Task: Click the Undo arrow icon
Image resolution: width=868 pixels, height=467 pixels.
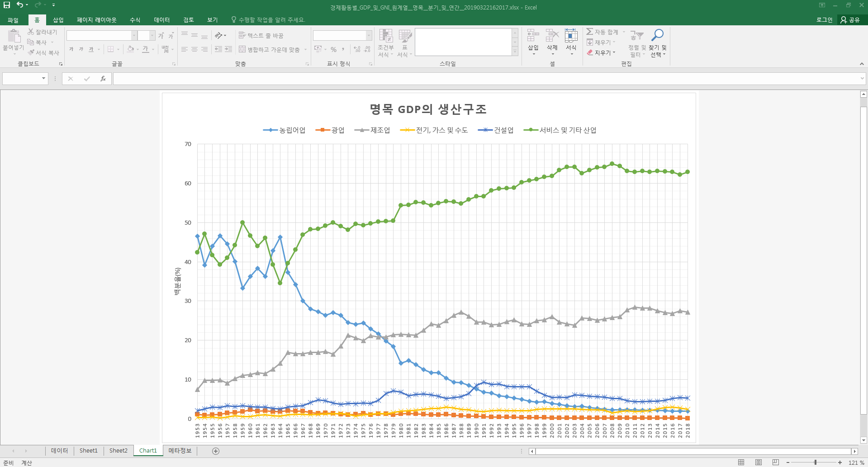Action: coord(20,5)
